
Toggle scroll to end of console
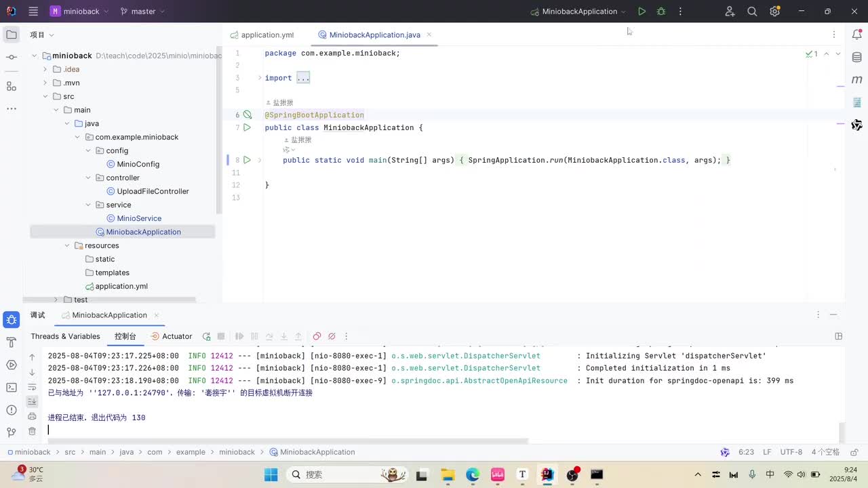[x=32, y=401]
